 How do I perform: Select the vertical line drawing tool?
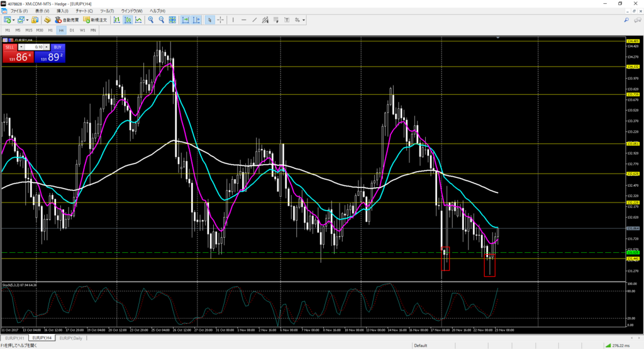[x=233, y=19]
